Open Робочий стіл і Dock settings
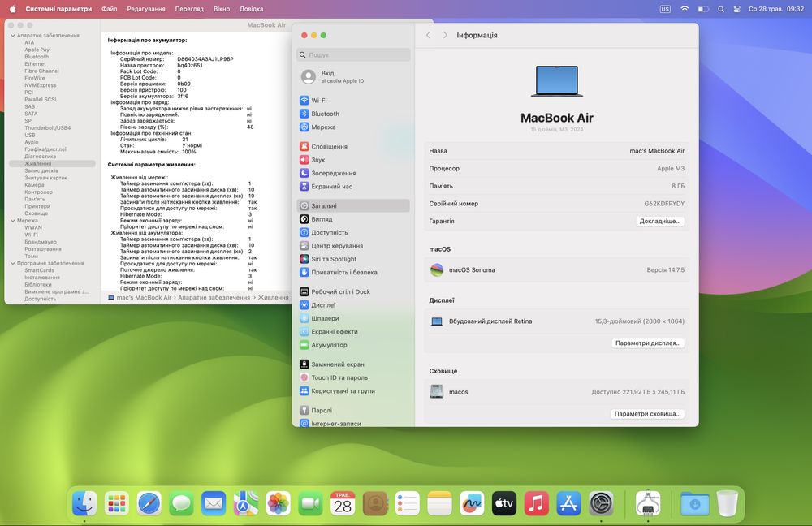The width and height of the screenshot is (812, 526). click(353, 292)
